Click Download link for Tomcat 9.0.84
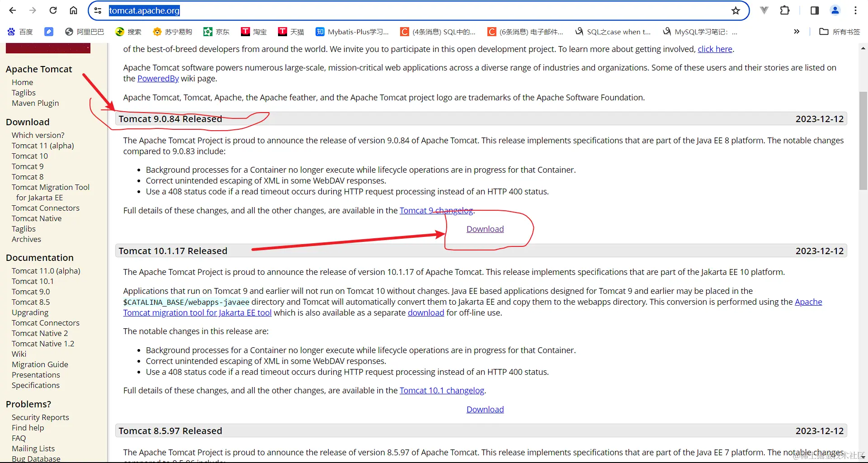The image size is (868, 463). 485,229
